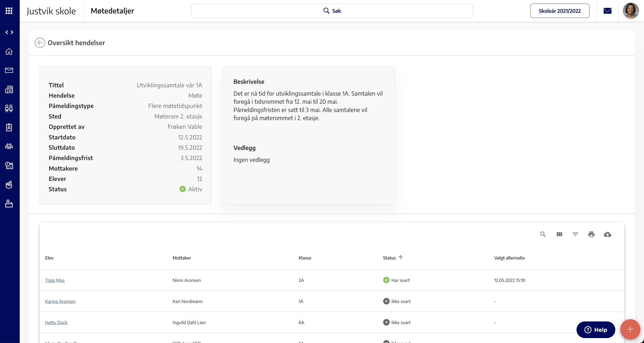
Task: Click the Justvik skole title
Action: (51, 11)
